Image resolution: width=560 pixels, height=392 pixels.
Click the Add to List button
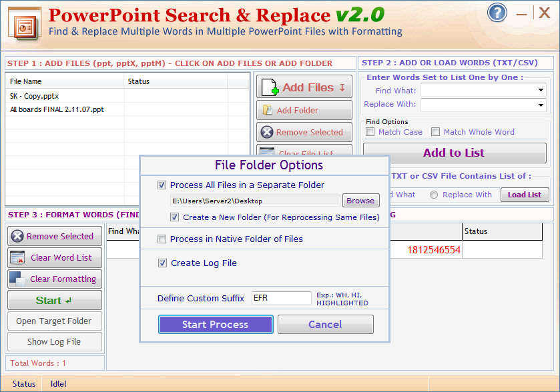tap(455, 153)
